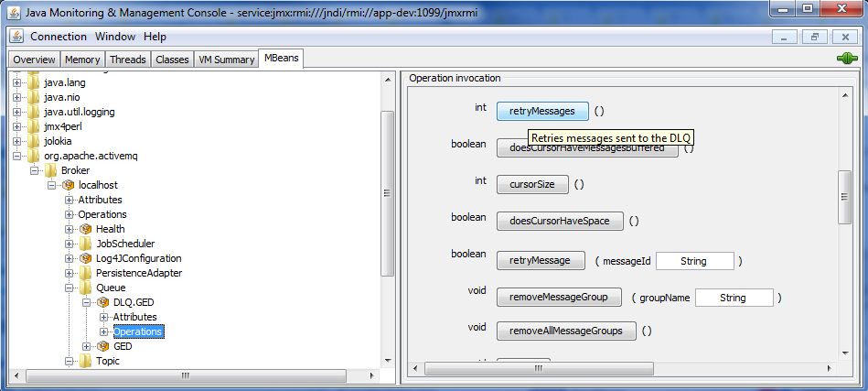This screenshot has width=868, height=391.
Task: Click the MBean tree horizontal scrollbar thumb
Action: pos(186,375)
